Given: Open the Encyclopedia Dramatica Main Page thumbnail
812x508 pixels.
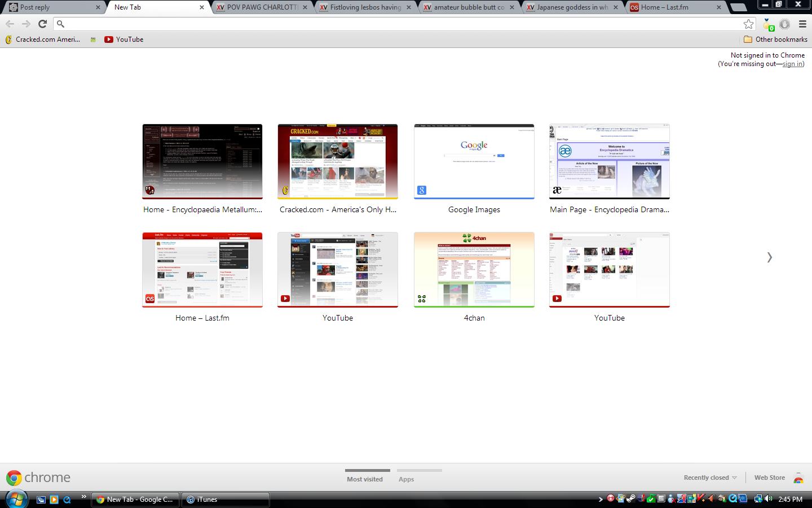Looking at the screenshot, I should [610, 161].
